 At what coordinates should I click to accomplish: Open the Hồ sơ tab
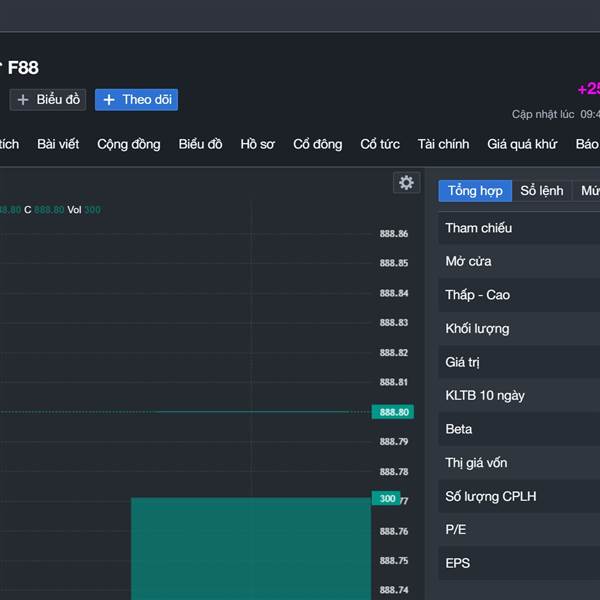point(258,144)
